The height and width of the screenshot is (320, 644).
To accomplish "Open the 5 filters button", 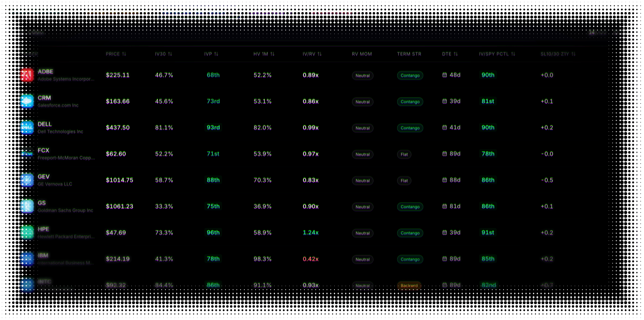I will pyautogui.click(x=36, y=32).
